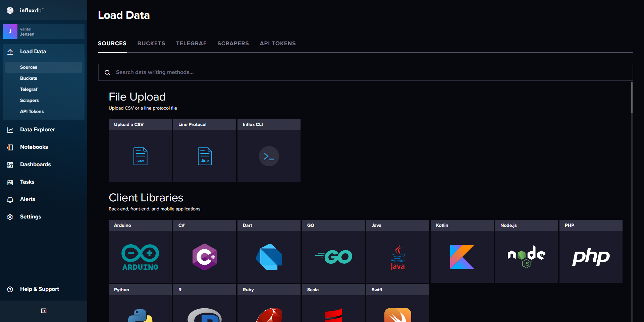Switch to the API TOKENS tab
The height and width of the screenshot is (322, 644).
pos(278,44)
